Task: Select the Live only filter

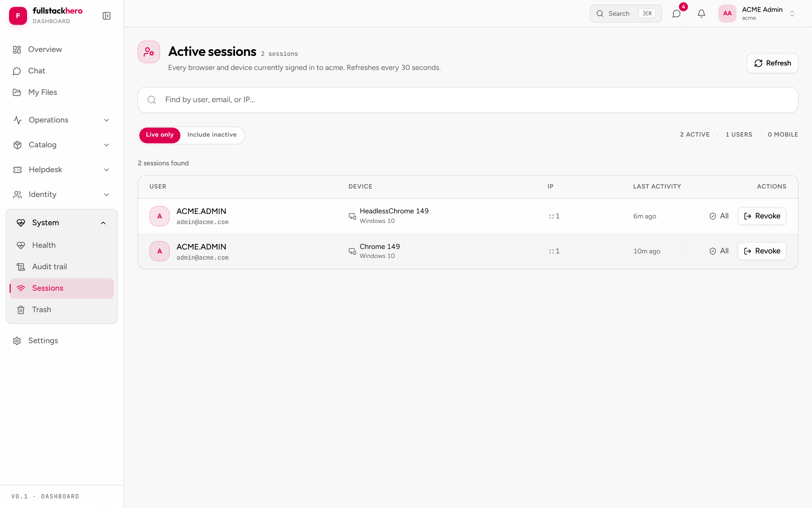Action: [x=160, y=135]
